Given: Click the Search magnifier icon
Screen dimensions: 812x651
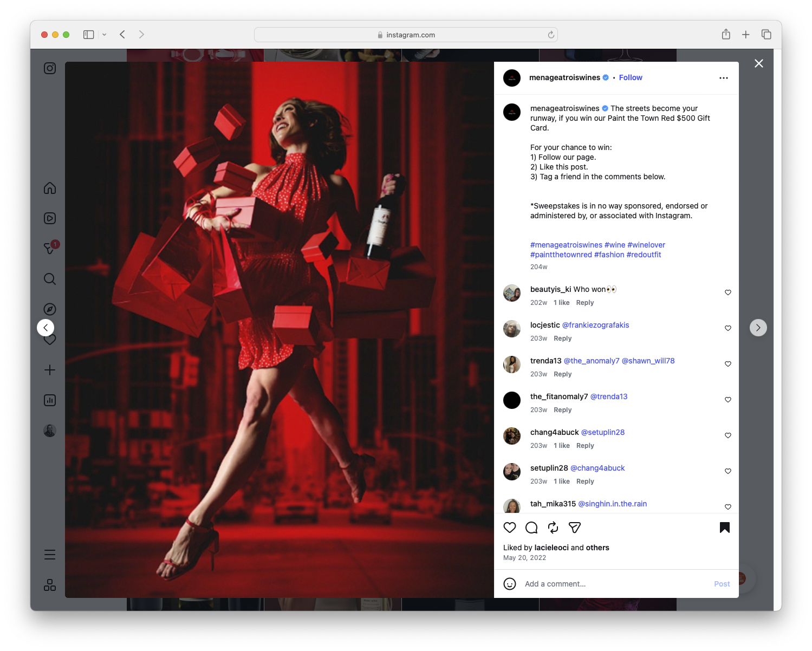Looking at the screenshot, I should click(x=49, y=279).
